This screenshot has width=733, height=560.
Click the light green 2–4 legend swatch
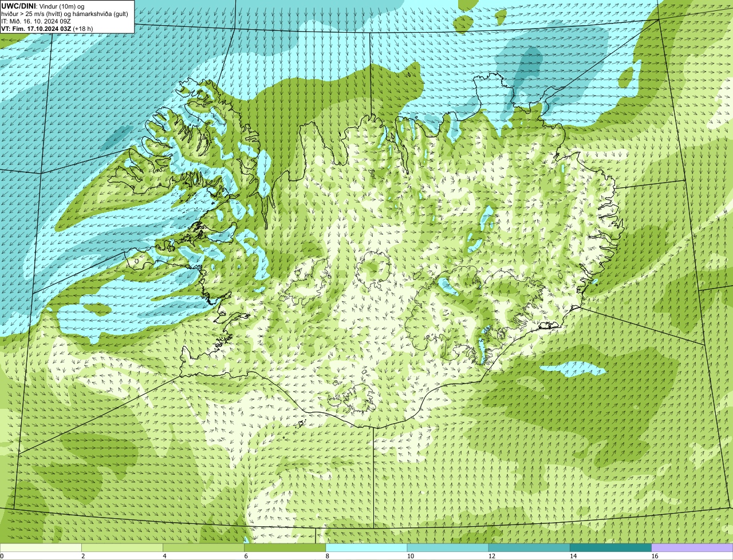tap(122, 548)
